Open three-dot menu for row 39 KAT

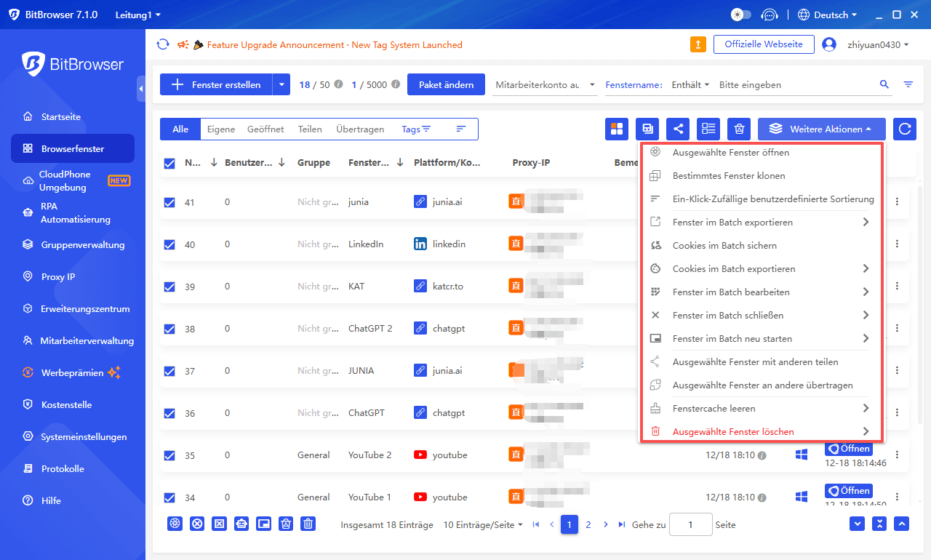tap(897, 286)
